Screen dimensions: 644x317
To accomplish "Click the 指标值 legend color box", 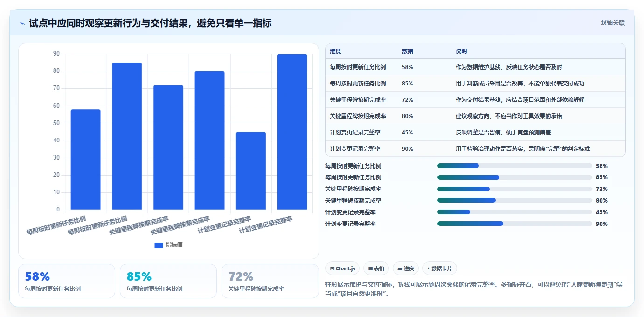I will click(159, 246).
